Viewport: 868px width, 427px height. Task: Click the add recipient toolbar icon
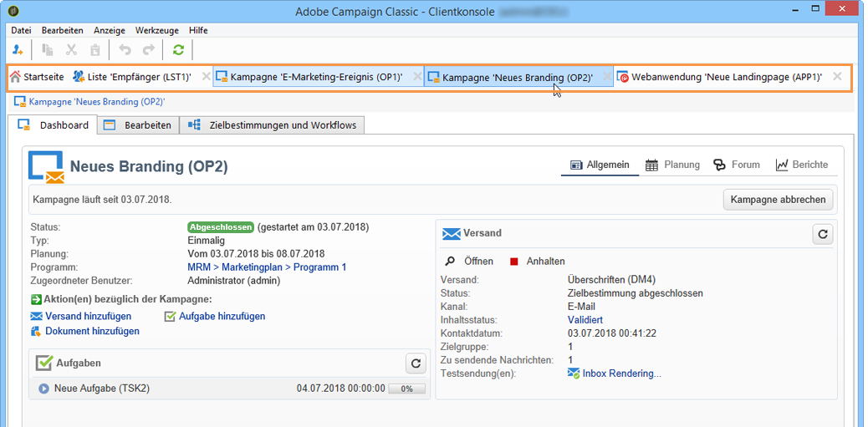tap(18, 50)
